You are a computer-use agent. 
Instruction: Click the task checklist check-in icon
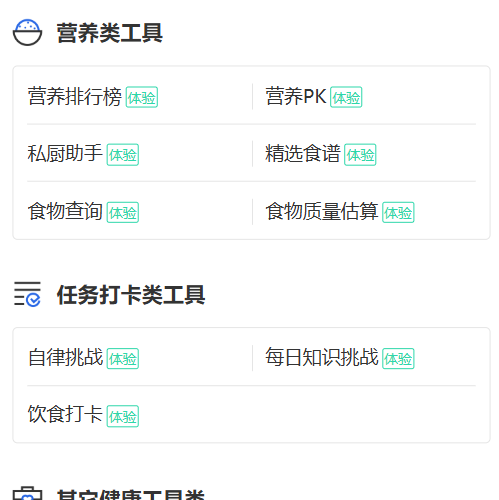(27, 294)
